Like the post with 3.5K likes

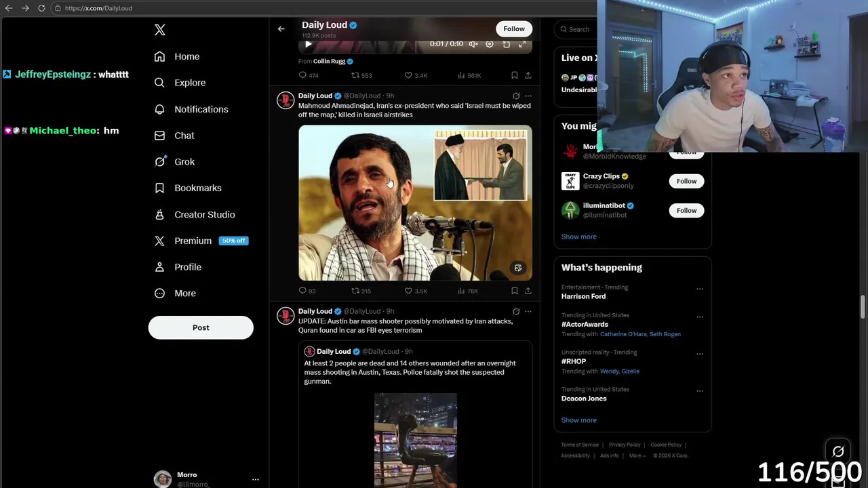[416, 291]
